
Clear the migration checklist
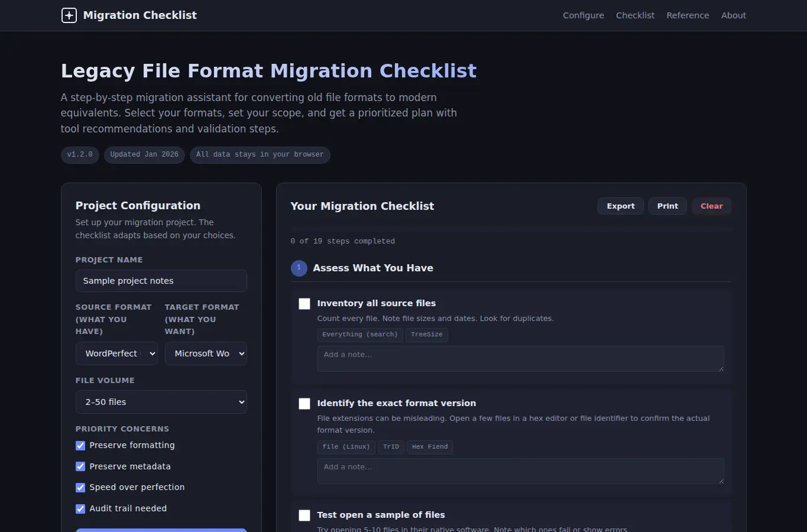(x=712, y=206)
